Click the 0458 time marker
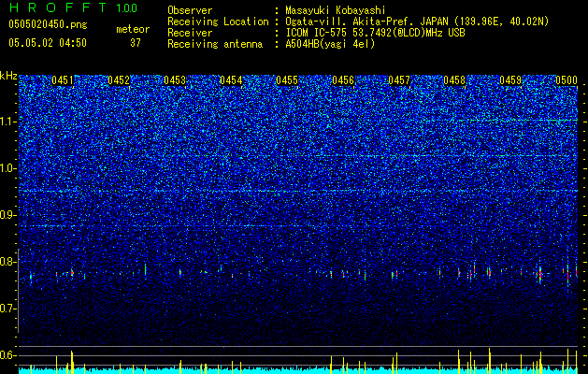 click(x=454, y=80)
